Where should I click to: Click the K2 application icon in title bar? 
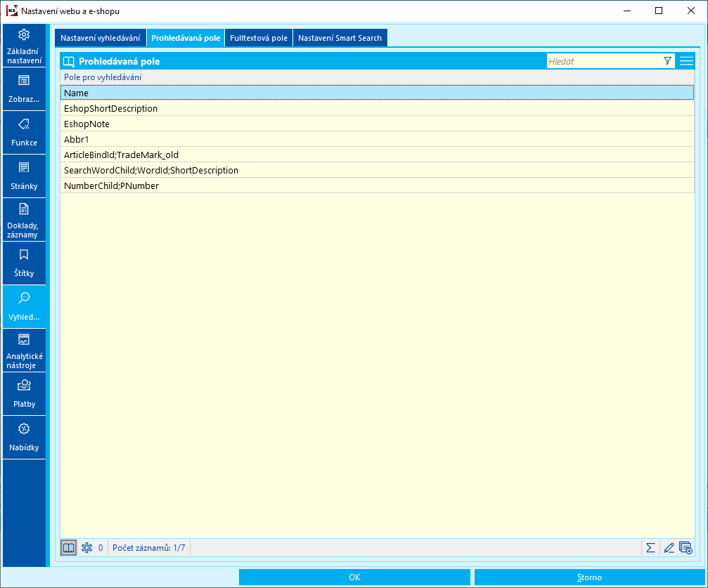coord(12,11)
